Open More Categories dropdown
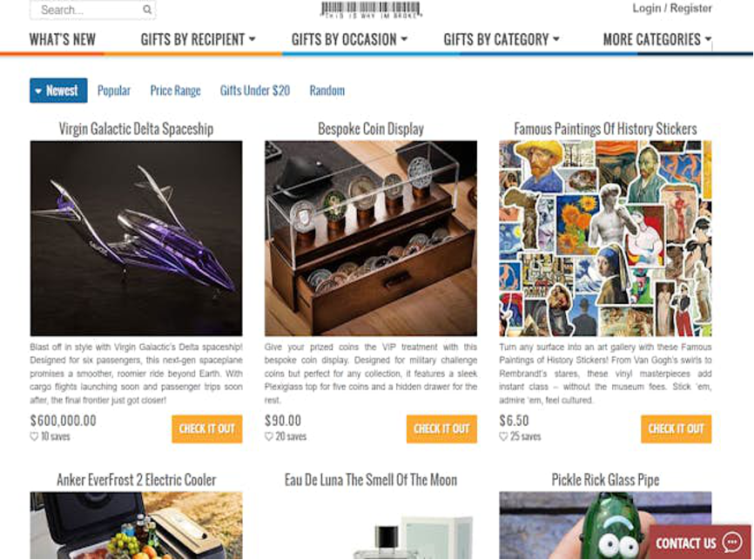The width and height of the screenshot is (754, 560). 656,39
